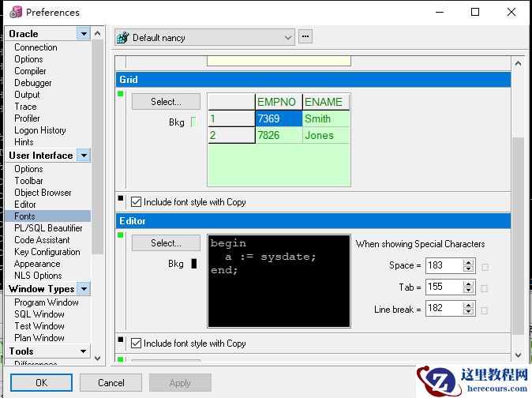Select the Hints item
This screenshot has height=398, width=532.
(x=24, y=142)
